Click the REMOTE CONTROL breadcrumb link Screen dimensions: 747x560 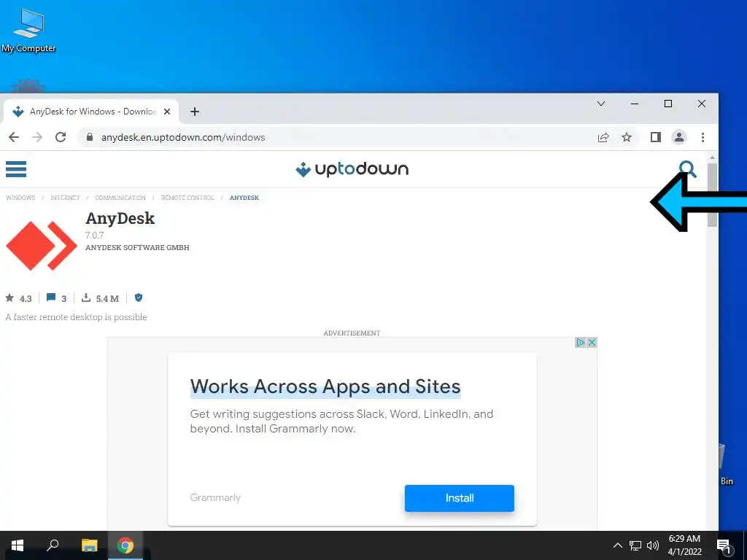click(187, 198)
